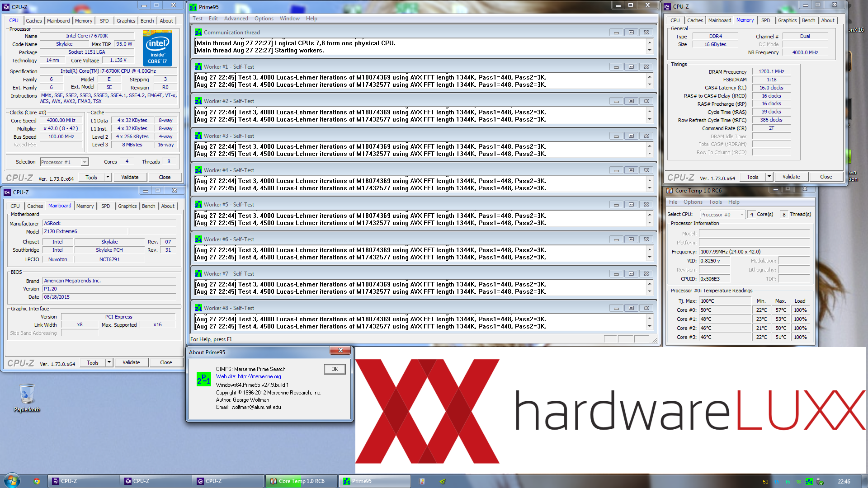Open the Tools menu in Core Temp
868x488 pixels.
[715, 202]
